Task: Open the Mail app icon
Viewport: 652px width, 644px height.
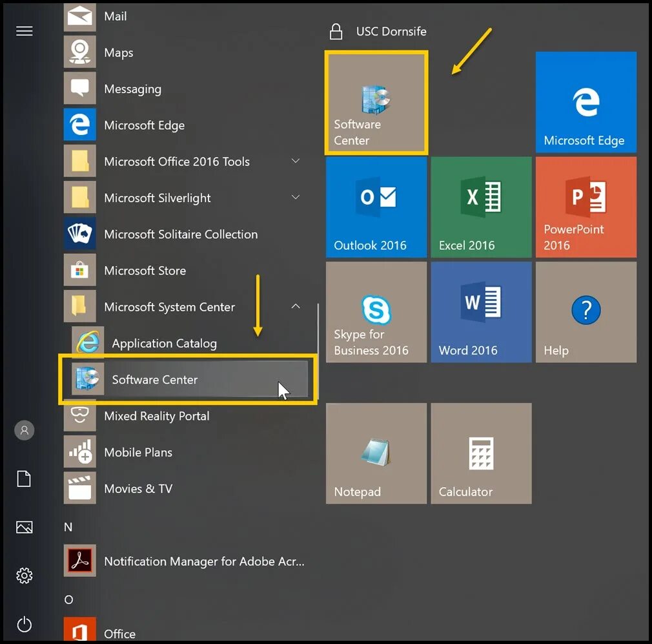Action: click(x=79, y=17)
